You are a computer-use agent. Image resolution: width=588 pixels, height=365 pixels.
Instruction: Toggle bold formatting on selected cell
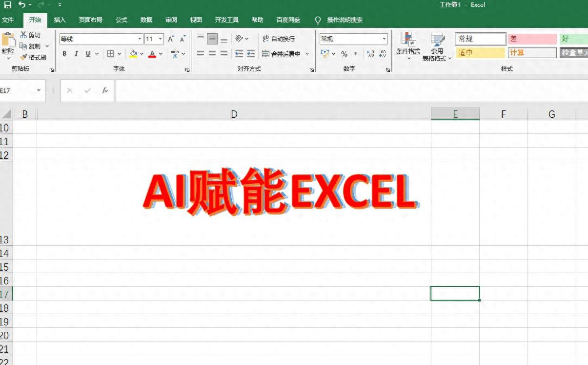[64, 54]
